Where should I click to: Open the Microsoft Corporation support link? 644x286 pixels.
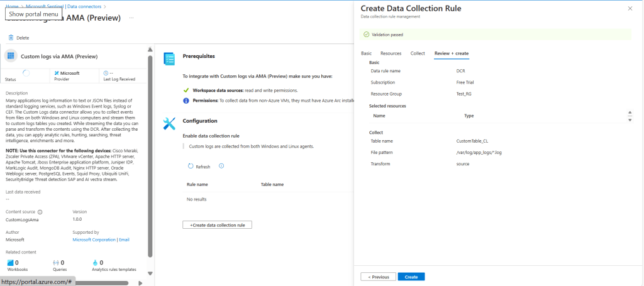pyautogui.click(x=94, y=239)
